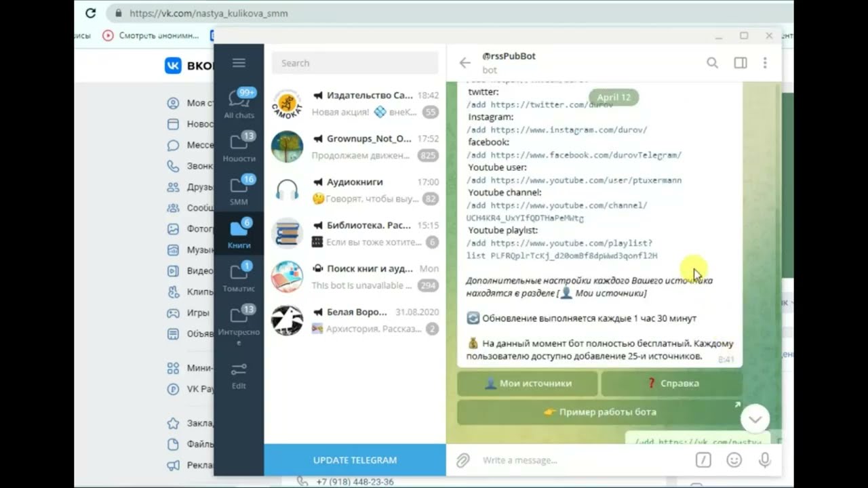Screen dimensions: 868x488
Task: Open the Edit folders option
Action: click(239, 376)
